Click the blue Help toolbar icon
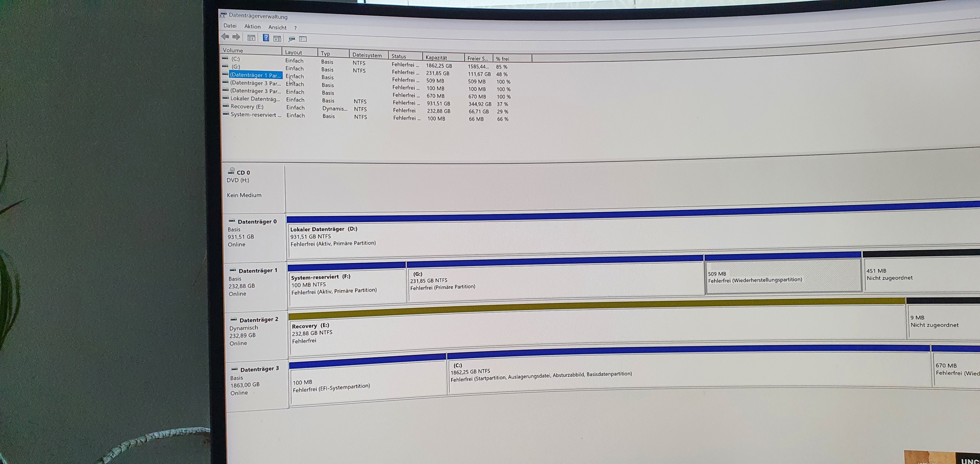The height and width of the screenshot is (464, 980). coord(266,38)
